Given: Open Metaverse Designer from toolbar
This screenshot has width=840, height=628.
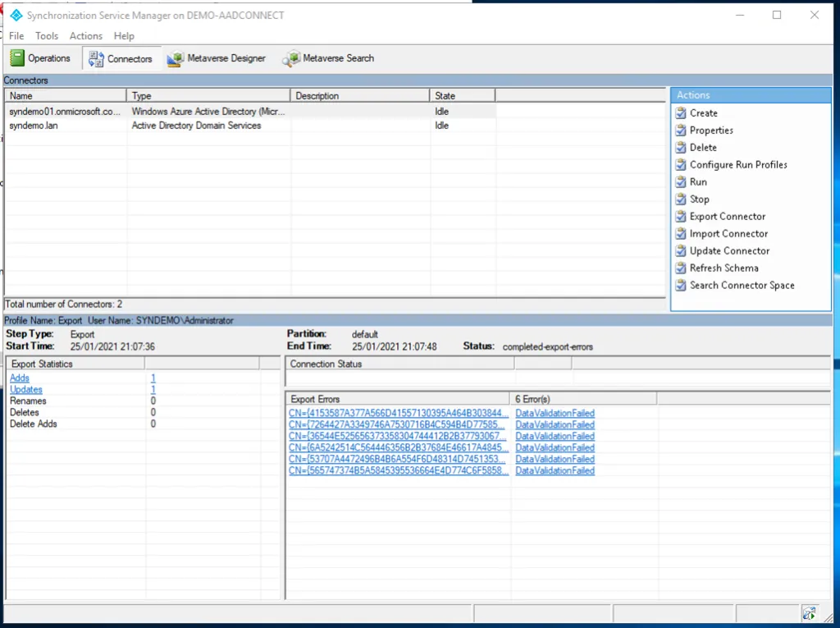Looking at the screenshot, I should [x=217, y=58].
